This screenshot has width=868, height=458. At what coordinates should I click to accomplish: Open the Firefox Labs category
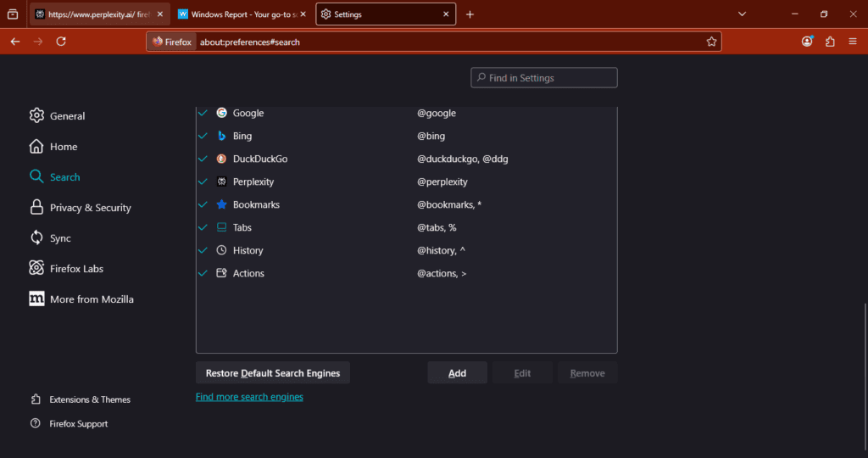66,268
